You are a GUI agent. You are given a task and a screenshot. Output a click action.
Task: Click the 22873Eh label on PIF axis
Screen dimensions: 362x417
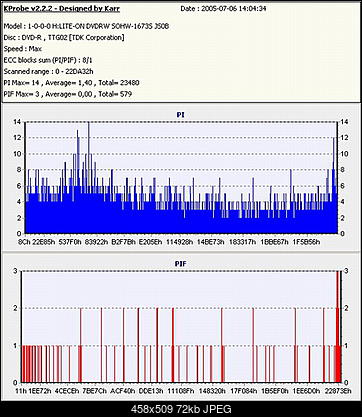[x=338, y=391]
